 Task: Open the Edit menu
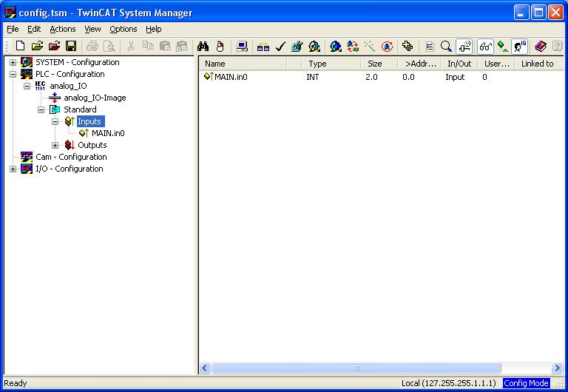[x=34, y=29]
